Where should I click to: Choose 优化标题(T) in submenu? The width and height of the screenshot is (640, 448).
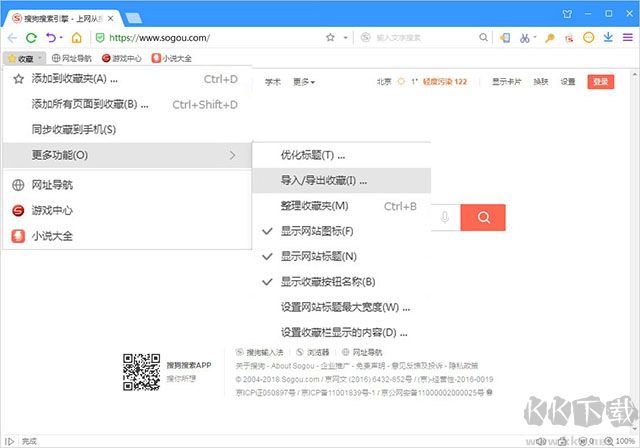point(342,155)
